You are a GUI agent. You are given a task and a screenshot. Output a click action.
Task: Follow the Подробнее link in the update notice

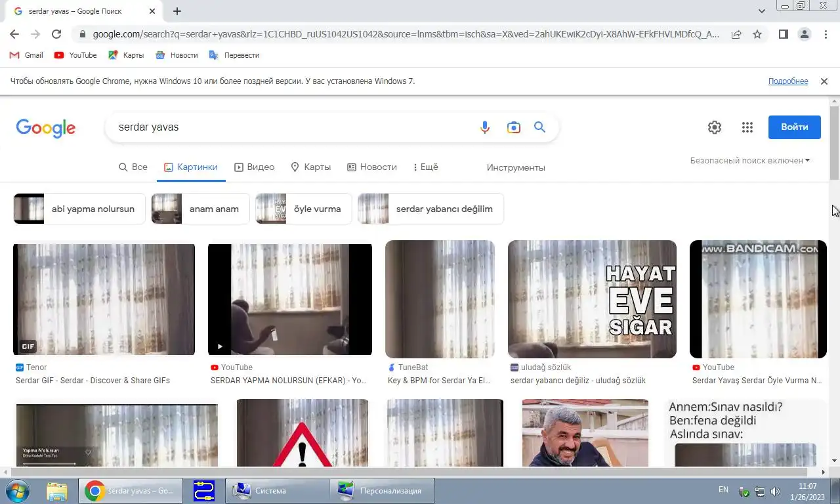tap(788, 81)
